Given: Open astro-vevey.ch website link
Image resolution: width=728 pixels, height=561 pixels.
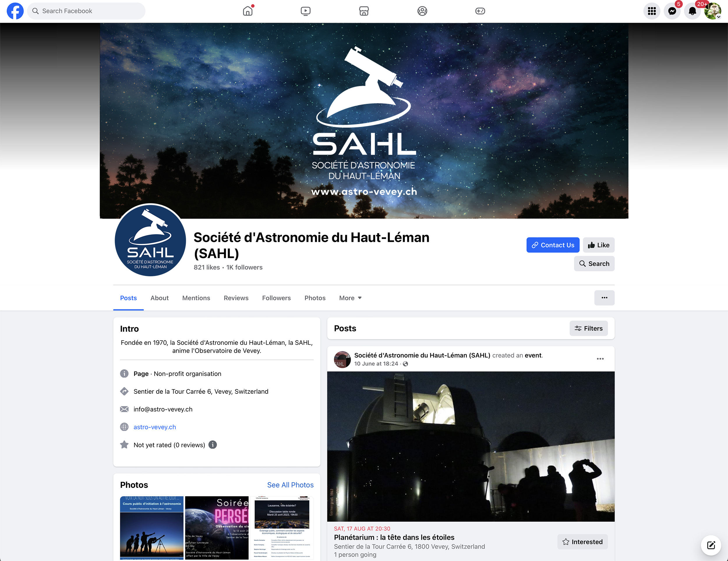Looking at the screenshot, I should (155, 427).
